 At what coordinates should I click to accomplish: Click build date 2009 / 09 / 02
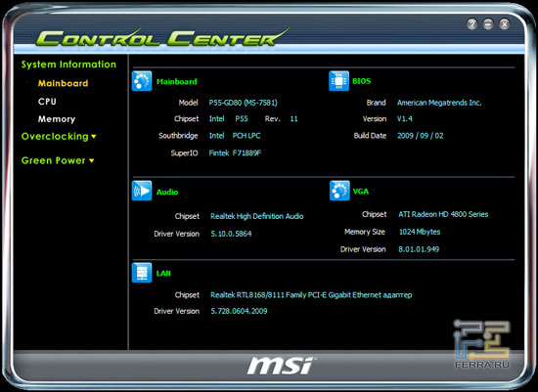click(x=420, y=136)
